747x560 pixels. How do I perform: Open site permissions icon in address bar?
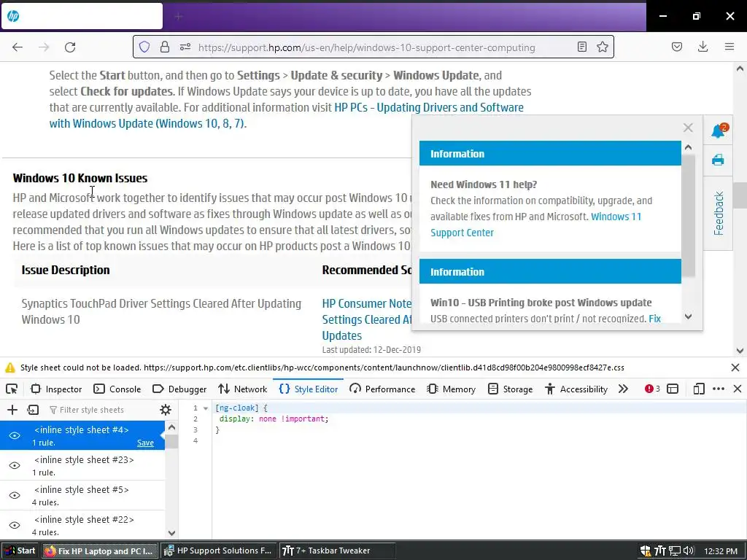[185, 47]
